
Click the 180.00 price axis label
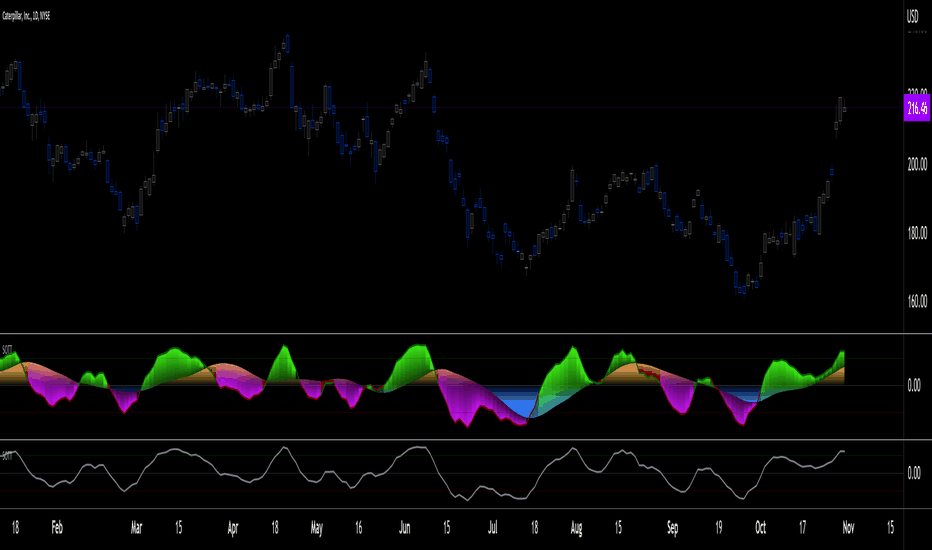click(917, 232)
